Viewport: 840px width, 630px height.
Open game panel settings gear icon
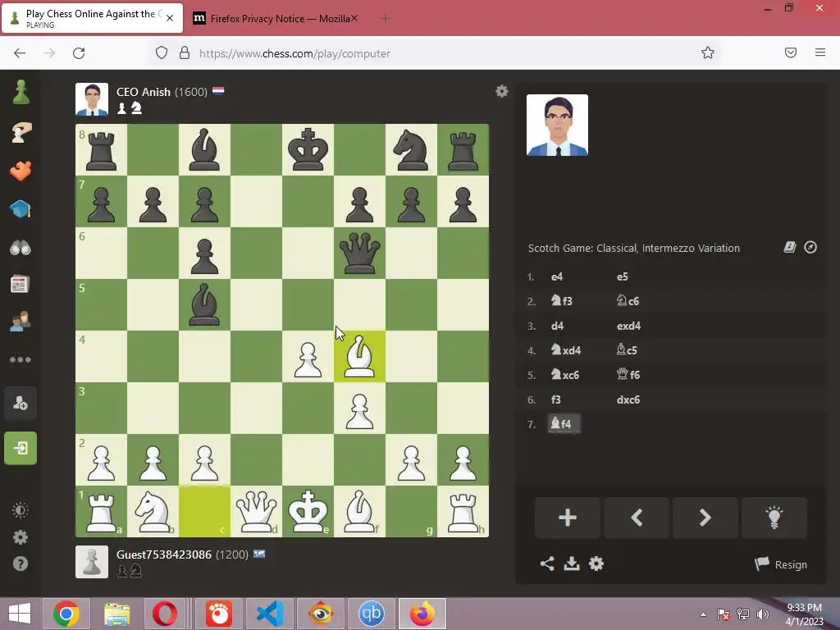pyautogui.click(x=596, y=564)
